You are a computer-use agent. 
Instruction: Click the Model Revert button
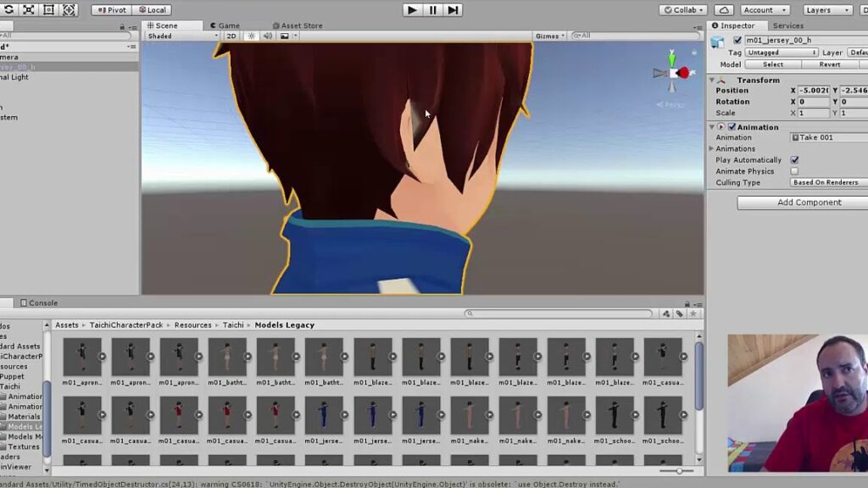pos(829,64)
